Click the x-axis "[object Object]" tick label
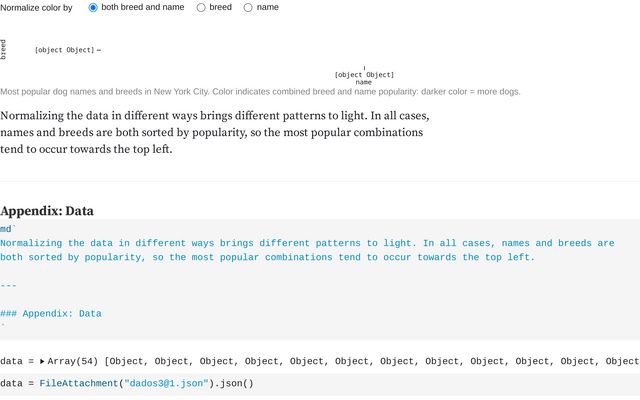 pyautogui.click(x=364, y=74)
